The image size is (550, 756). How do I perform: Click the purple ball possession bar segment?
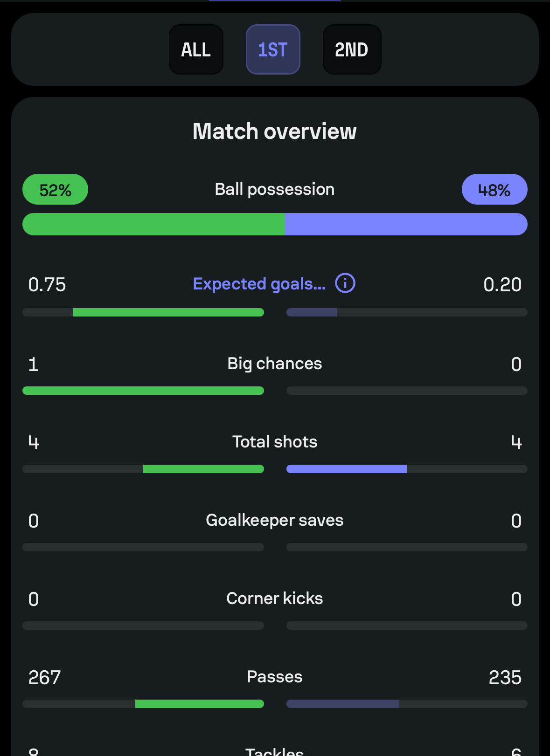(x=406, y=224)
